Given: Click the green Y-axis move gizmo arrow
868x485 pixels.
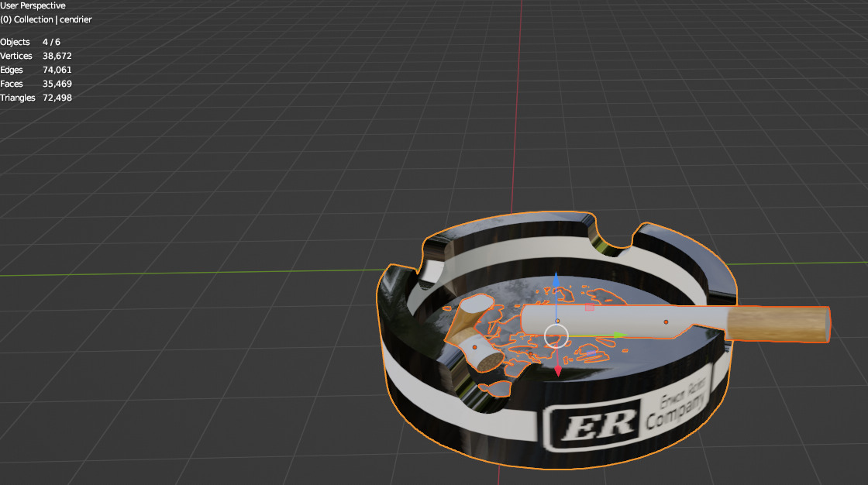Looking at the screenshot, I should pos(620,335).
